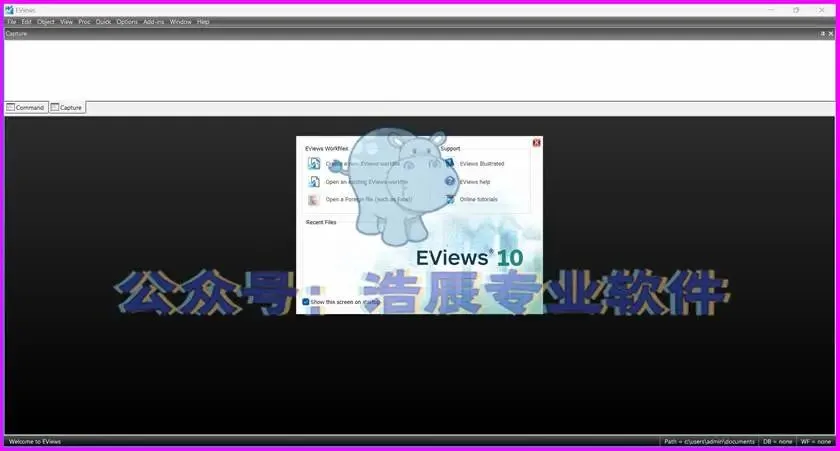Image resolution: width=840 pixels, height=451 pixels.
Task: Open the View menu
Action: [66, 22]
